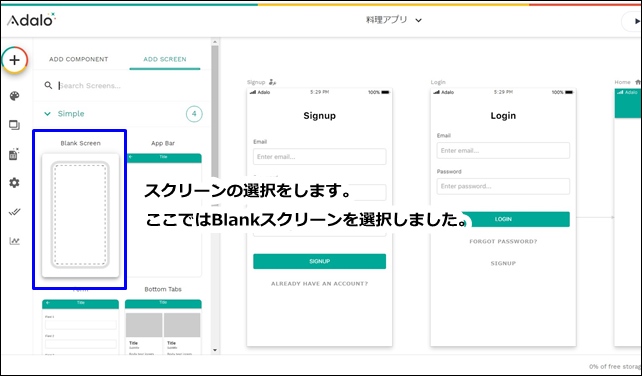The height and width of the screenshot is (376, 642).
Task: Click the scroll down arrow of panel
Action: 215,350
